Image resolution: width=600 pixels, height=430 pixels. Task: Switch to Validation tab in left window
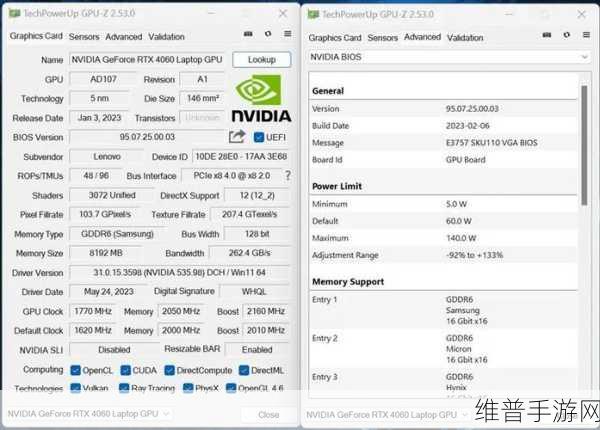(x=166, y=37)
